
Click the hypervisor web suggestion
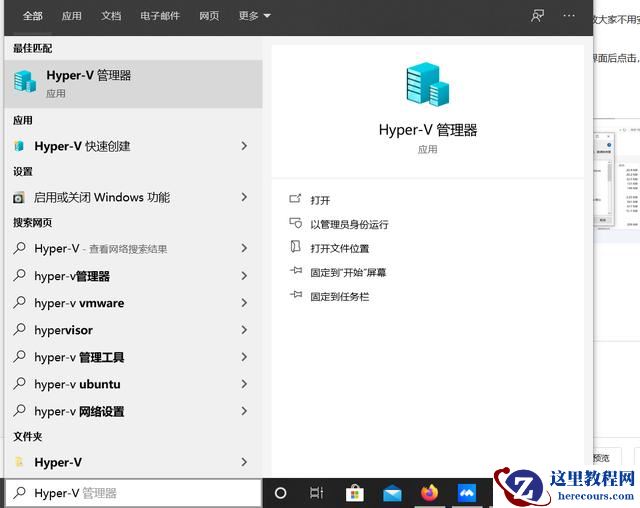pyautogui.click(x=133, y=330)
